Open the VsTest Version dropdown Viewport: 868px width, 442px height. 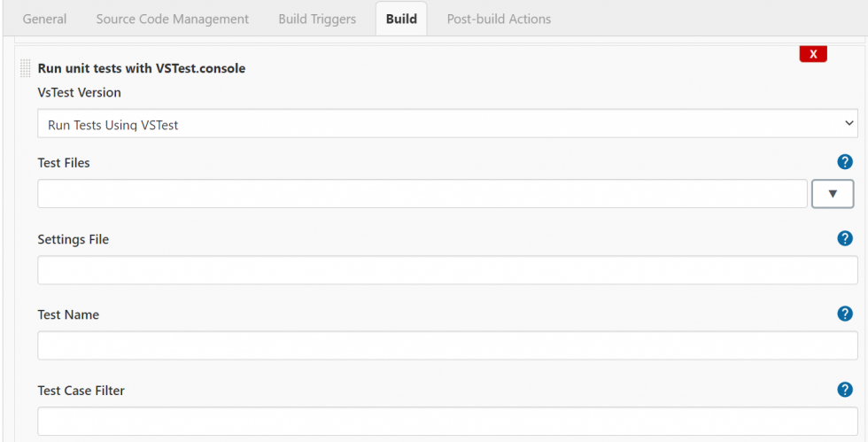coord(447,124)
